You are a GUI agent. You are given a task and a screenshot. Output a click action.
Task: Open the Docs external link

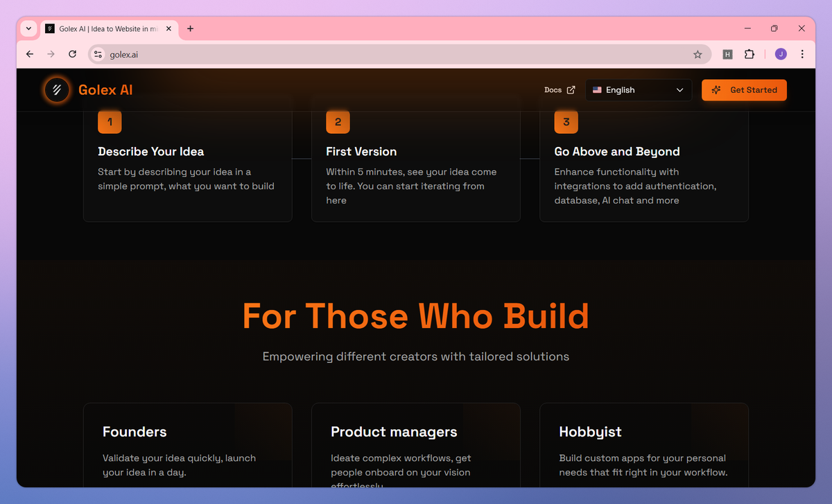560,90
